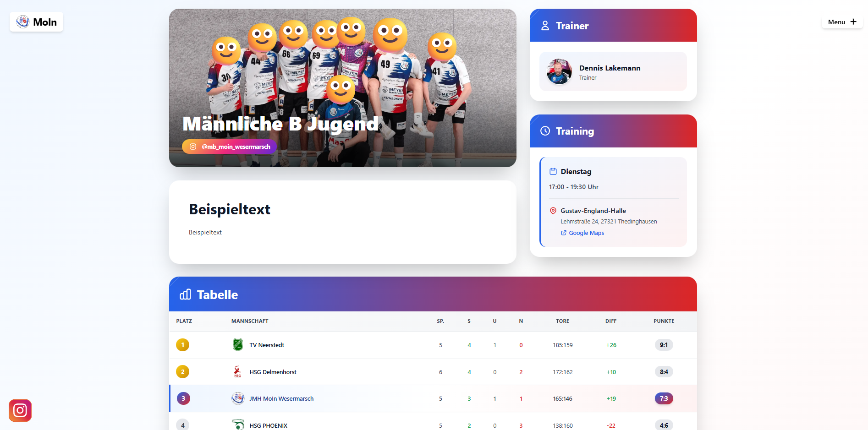
Task: Click the PUNKTE column header
Action: [664, 321]
